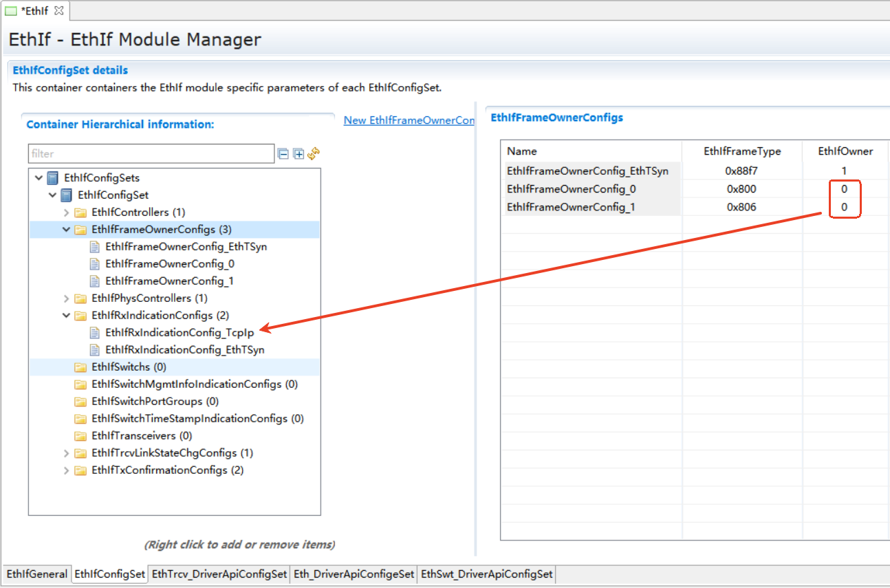Click the Collapse All icon beside filter
This screenshot has width=890, height=588.
point(283,154)
